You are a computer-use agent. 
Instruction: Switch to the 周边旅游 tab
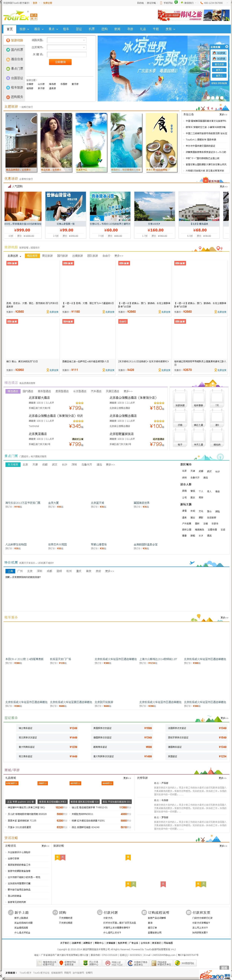point(47,256)
